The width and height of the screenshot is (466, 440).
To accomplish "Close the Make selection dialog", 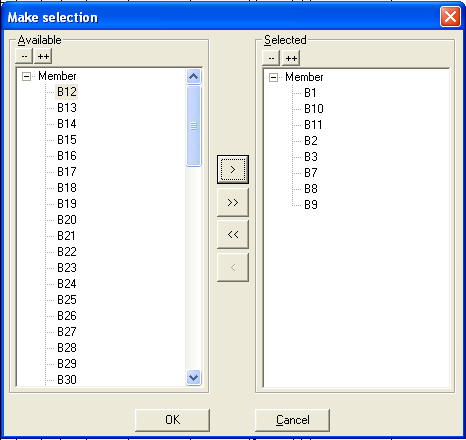I will point(450,16).
